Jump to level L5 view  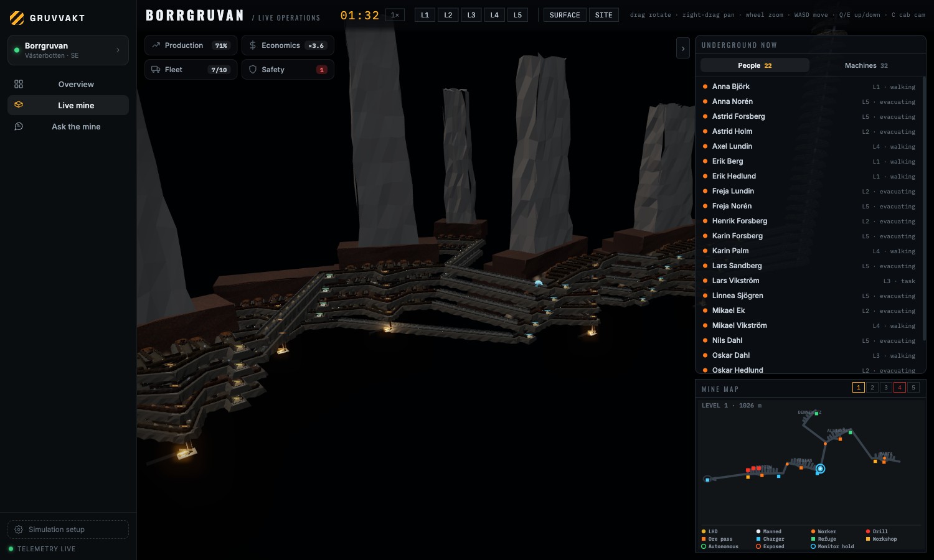pos(517,15)
